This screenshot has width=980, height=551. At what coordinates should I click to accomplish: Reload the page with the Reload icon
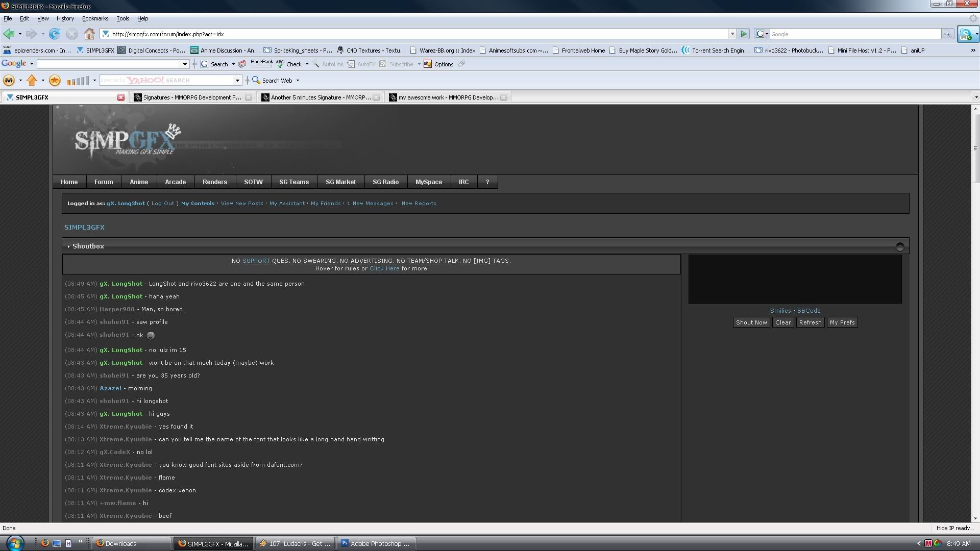pos(55,34)
